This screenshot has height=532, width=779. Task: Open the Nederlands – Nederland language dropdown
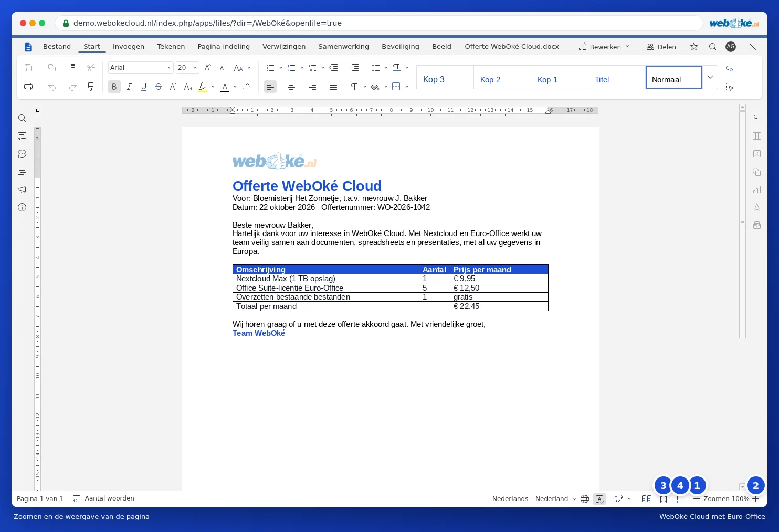point(534,499)
